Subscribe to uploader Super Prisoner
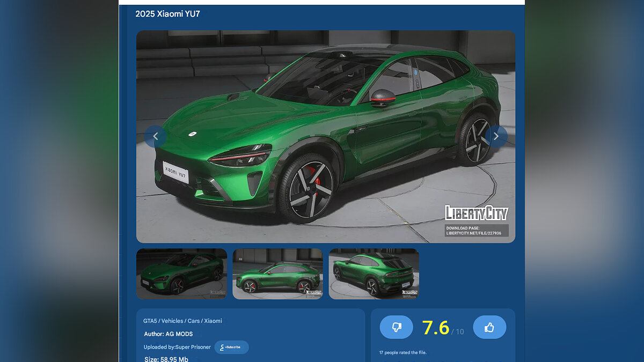This screenshot has width=644, height=362. tap(231, 347)
